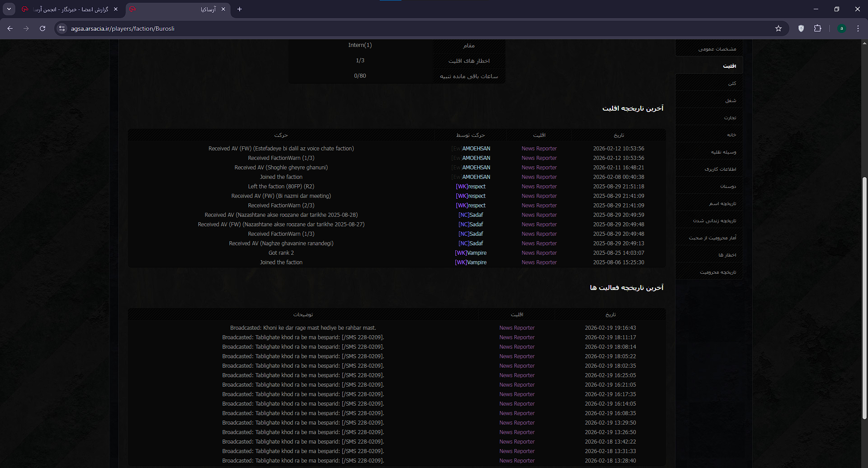Open the green profile avatar
The width and height of the screenshot is (868, 468).
pos(841,28)
